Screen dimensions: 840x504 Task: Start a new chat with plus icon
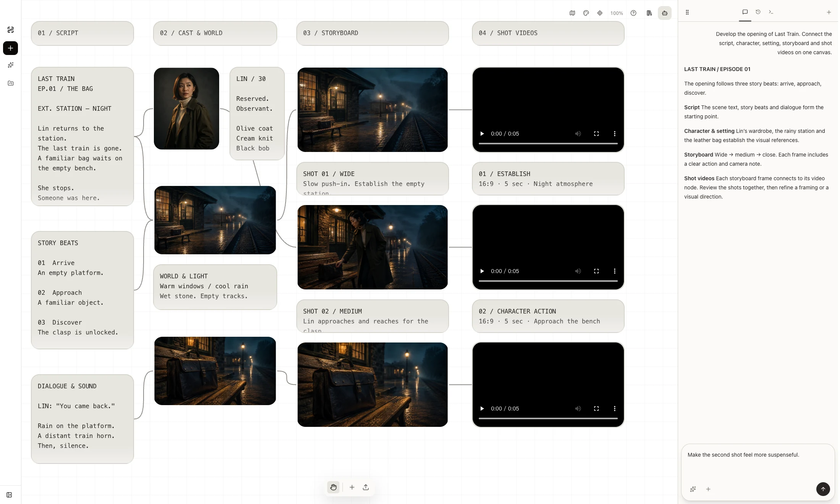[829, 12]
